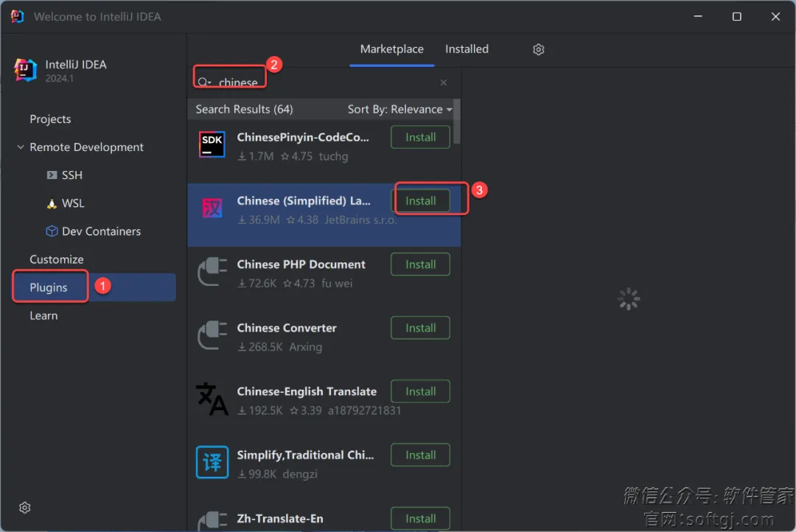
Task: Click the plugin search field containing chinese
Action: tap(322, 83)
